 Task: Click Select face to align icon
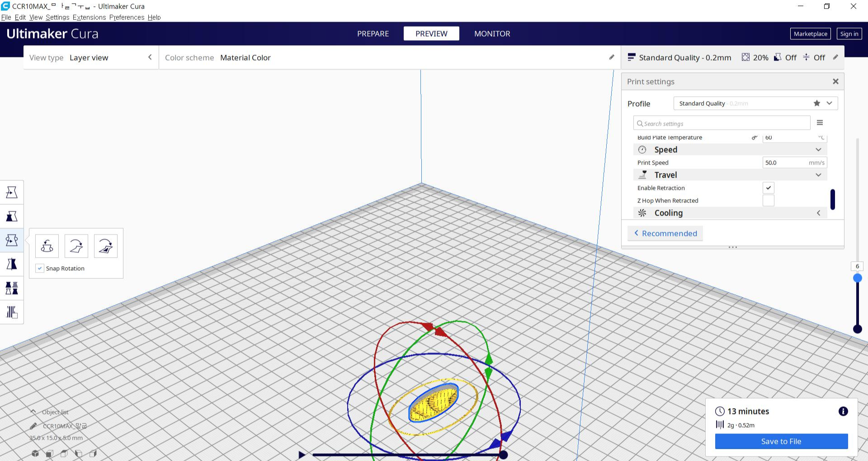(x=106, y=246)
